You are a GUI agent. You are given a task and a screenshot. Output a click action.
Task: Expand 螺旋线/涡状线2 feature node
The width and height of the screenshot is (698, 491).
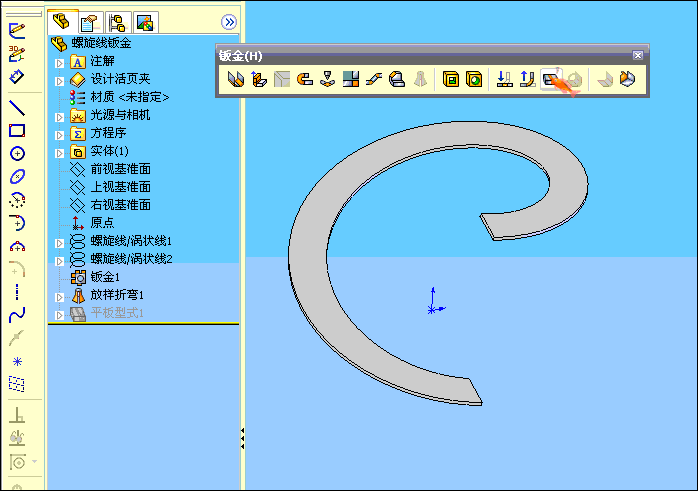(x=59, y=261)
